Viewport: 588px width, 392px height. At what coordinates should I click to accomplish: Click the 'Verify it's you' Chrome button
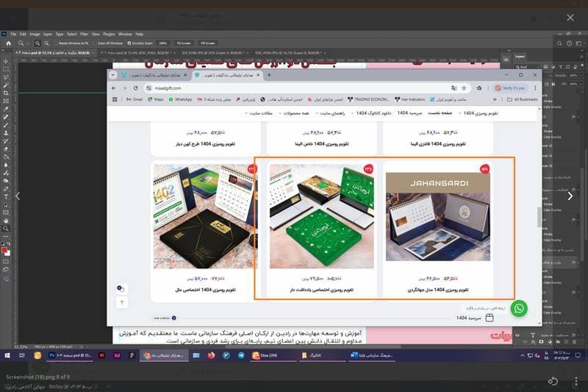pos(510,88)
